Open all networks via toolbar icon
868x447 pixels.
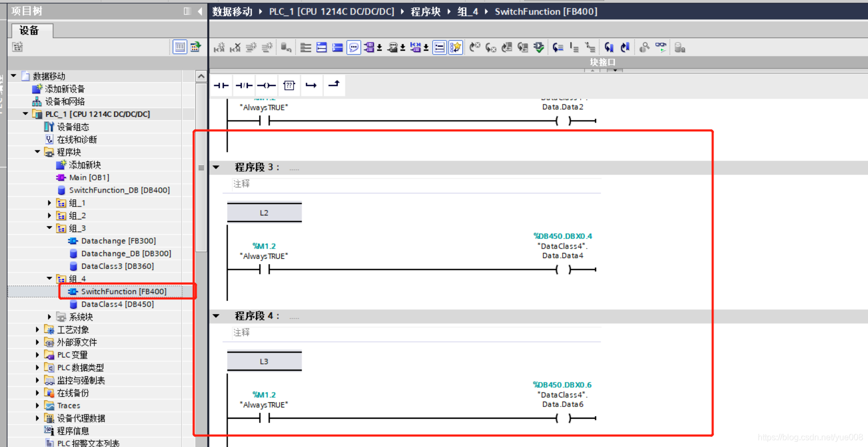[322, 48]
